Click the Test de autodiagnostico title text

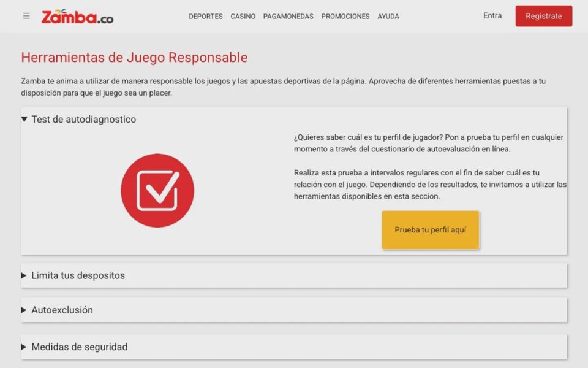click(x=84, y=120)
